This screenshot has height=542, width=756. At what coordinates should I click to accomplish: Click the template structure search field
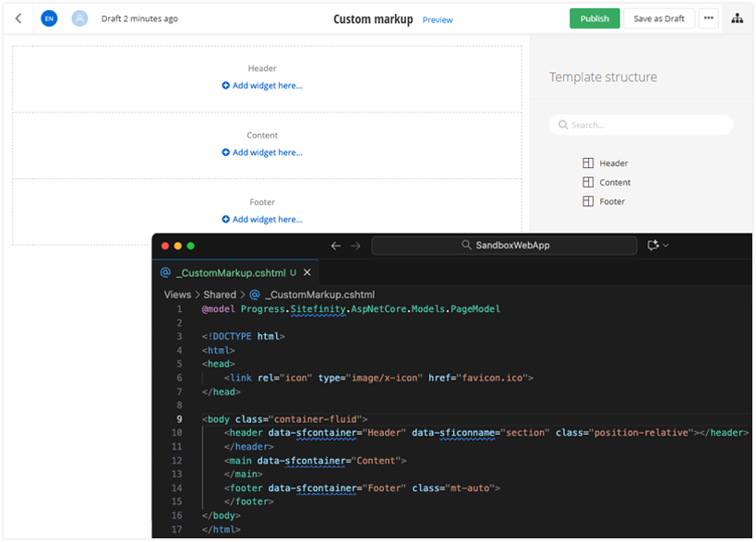point(642,125)
